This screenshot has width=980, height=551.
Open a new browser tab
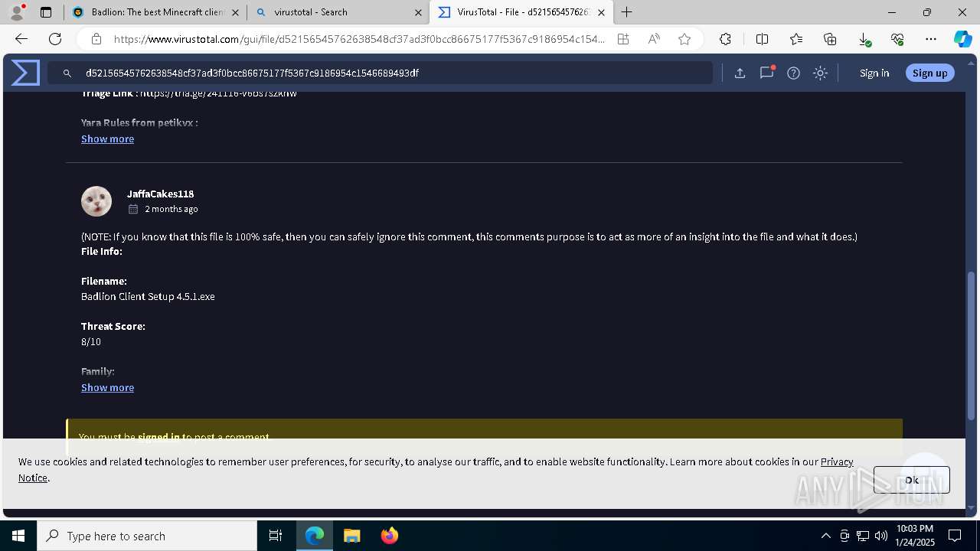click(627, 12)
